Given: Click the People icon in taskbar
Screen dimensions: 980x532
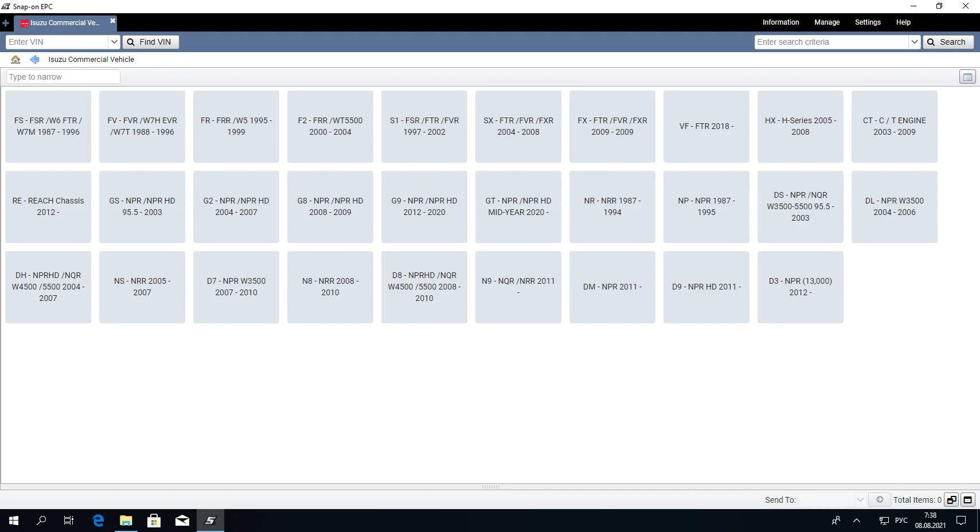Looking at the screenshot, I should click(836, 521).
